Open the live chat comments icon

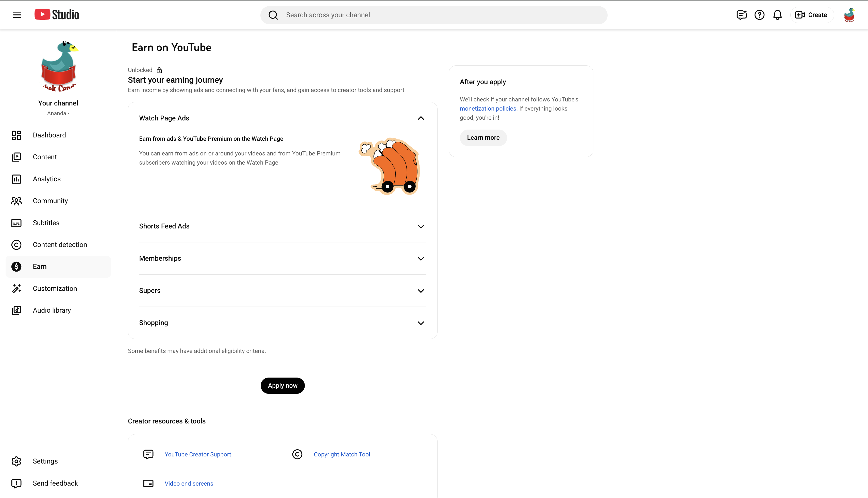pos(741,15)
